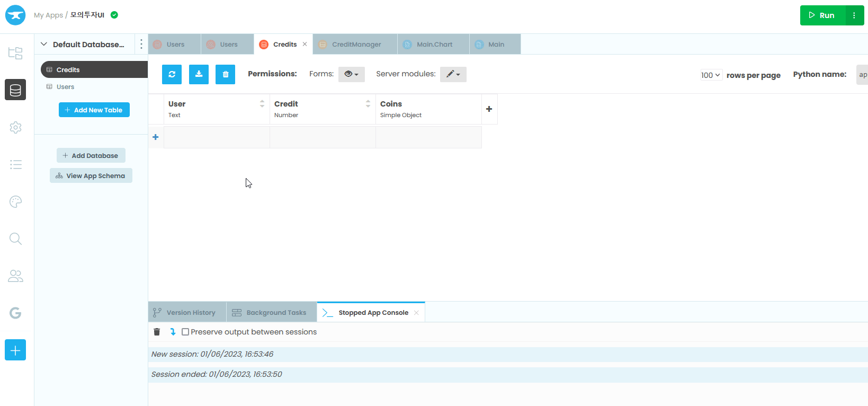Sort by the User column arrows
868x406 pixels.
pyautogui.click(x=262, y=104)
